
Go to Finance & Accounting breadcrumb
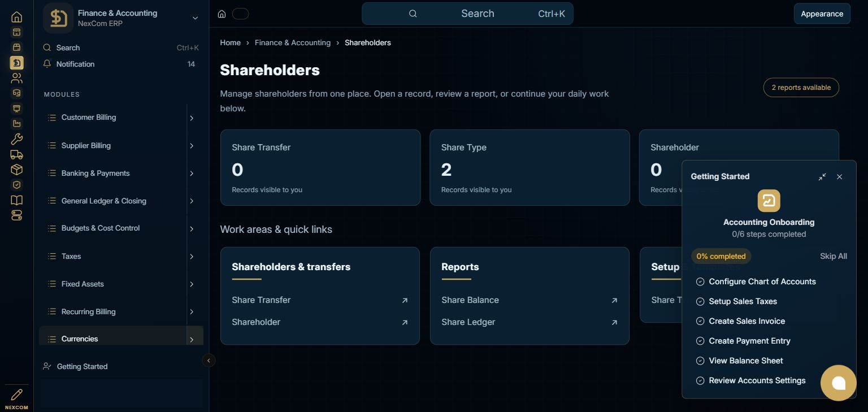click(293, 42)
